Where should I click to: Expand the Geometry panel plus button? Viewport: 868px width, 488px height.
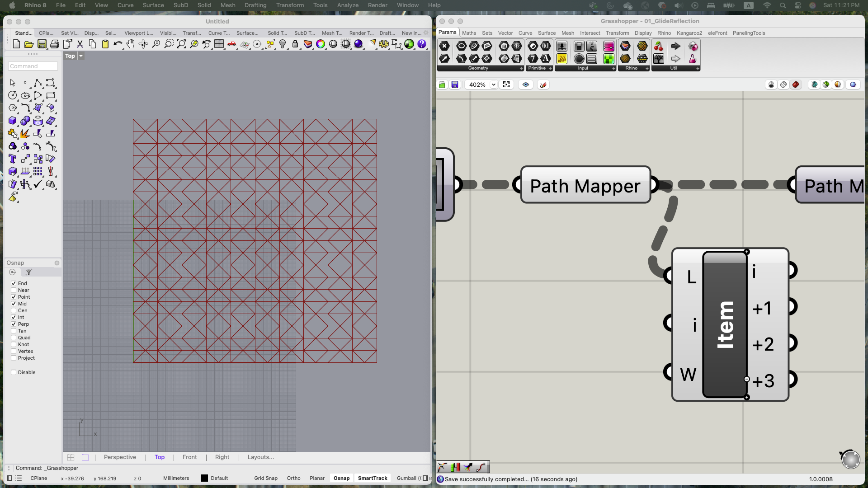click(521, 68)
